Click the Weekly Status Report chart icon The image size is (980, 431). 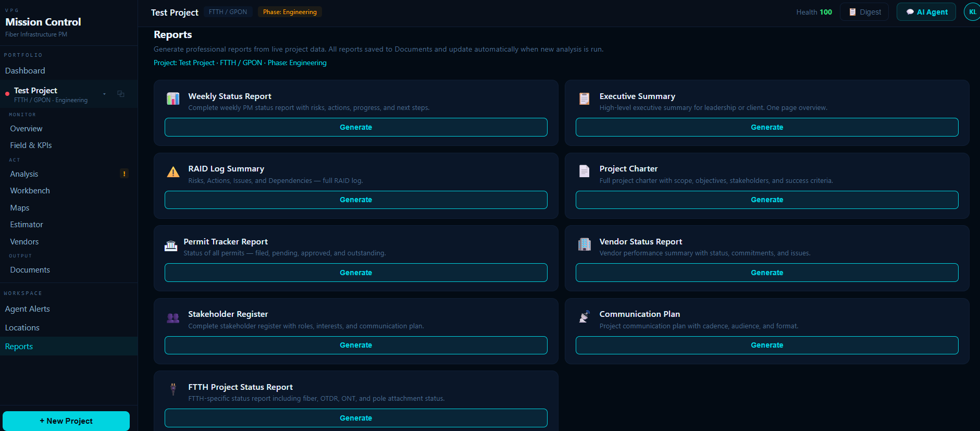pyautogui.click(x=173, y=99)
